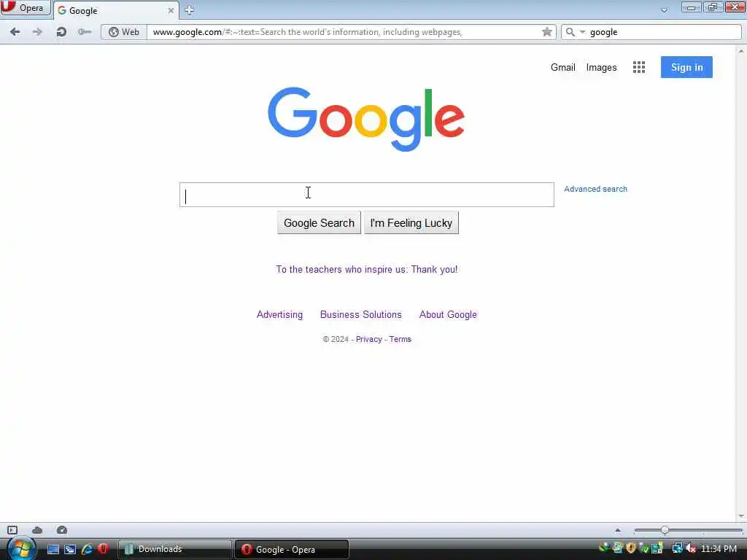Bookmark page with the star icon
This screenshot has width=747, height=560.
(547, 32)
